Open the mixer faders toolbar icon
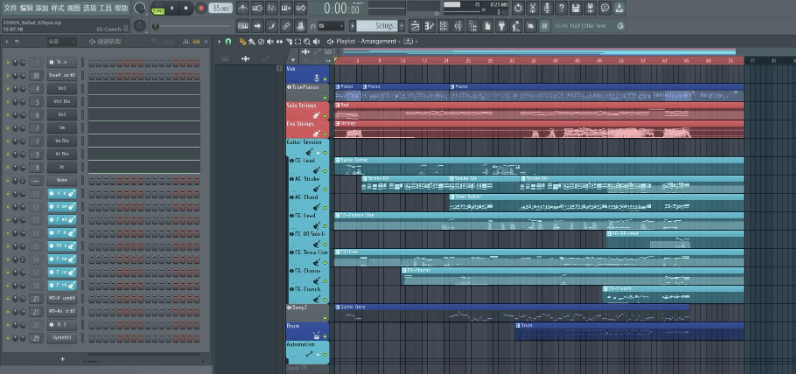 tap(458, 25)
